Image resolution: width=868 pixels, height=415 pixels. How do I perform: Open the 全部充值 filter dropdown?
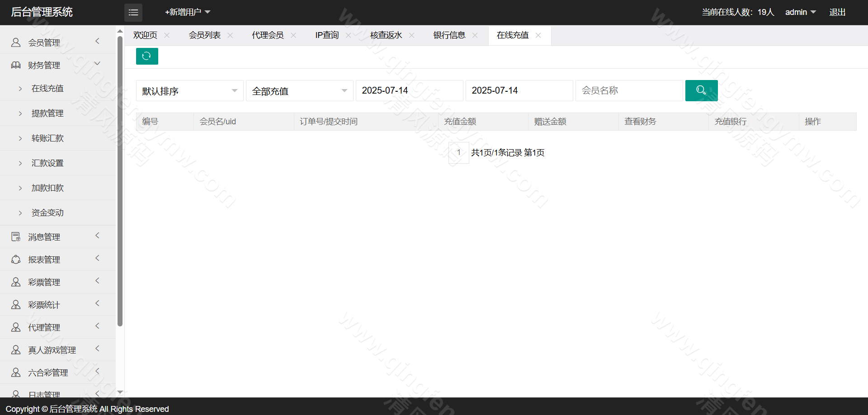pos(299,91)
